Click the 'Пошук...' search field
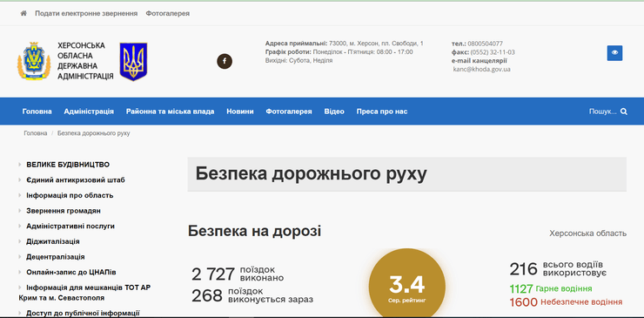 (602, 112)
